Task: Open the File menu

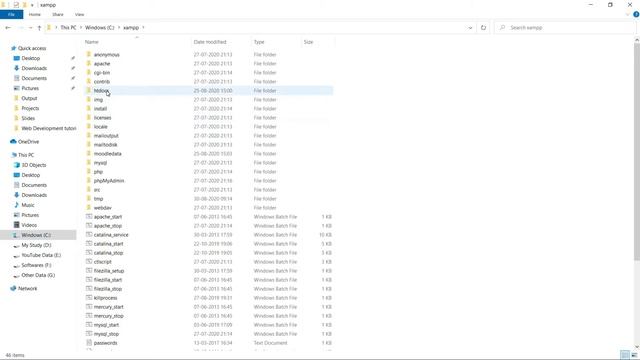Action: (x=11, y=15)
